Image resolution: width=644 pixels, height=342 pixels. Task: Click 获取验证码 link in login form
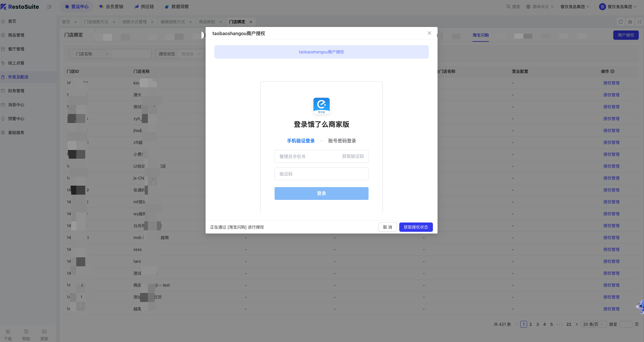point(353,156)
